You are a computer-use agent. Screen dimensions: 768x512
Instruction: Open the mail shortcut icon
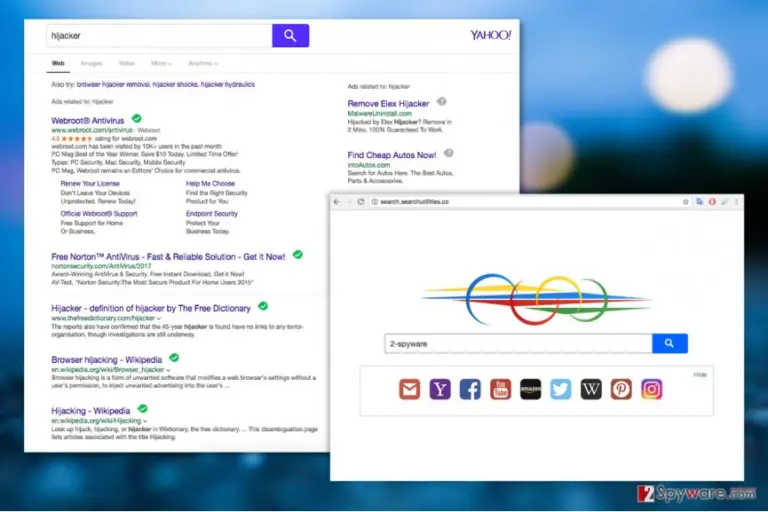(409, 390)
